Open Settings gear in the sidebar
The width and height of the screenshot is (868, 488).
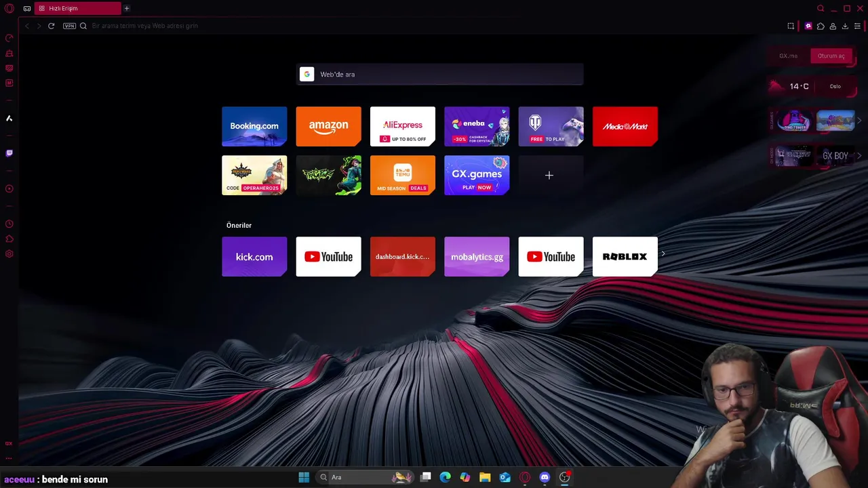pos(9,253)
